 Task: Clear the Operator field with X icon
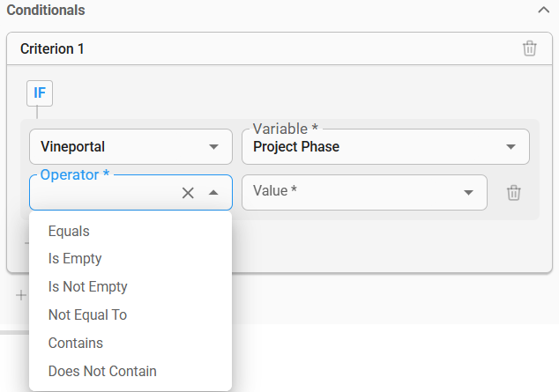(x=188, y=193)
